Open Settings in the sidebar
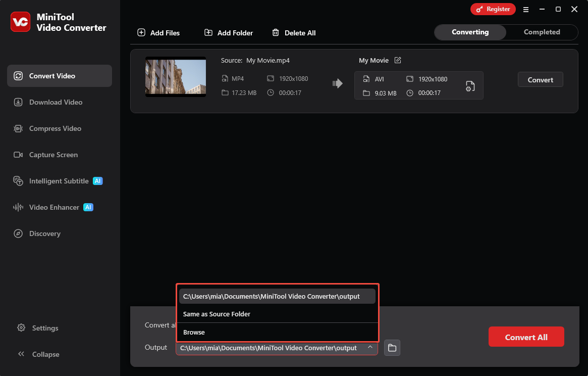Image resolution: width=588 pixels, height=376 pixels. point(38,328)
